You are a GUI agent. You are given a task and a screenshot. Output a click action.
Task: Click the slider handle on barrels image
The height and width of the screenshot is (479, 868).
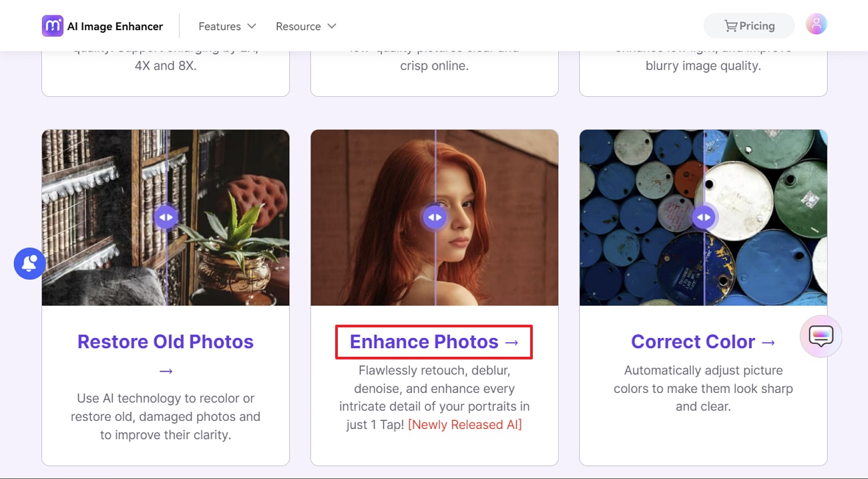click(x=704, y=217)
